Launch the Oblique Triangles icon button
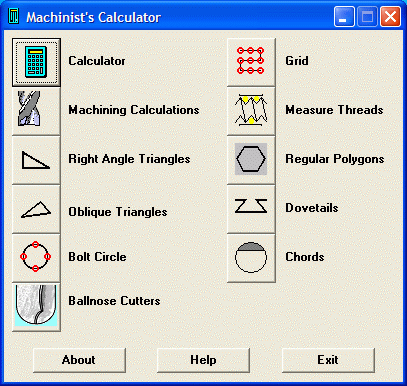Viewport: 407px width, 386px height. [x=36, y=209]
